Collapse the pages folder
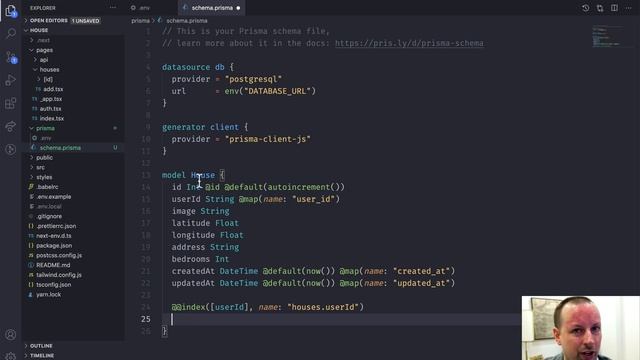 (x=44, y=50)
